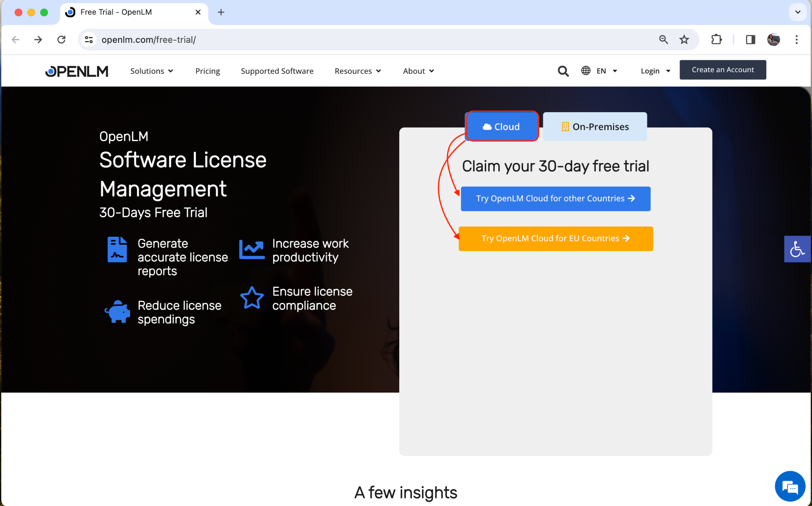
Task: Click the zoom control in the address bar
Action: pyautogui.click(x=663, y=39)
